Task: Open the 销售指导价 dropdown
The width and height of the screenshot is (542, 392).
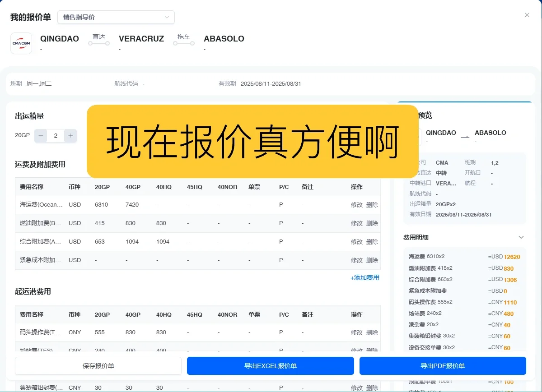Action: coord(116,17)
